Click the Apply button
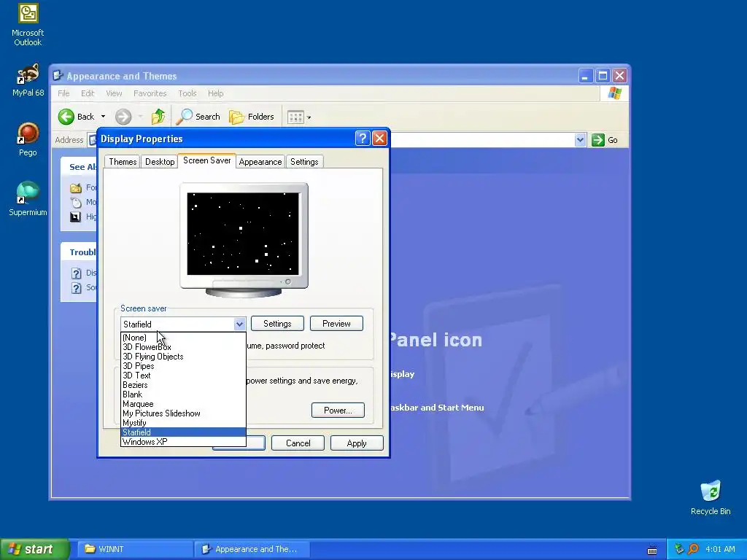 point(357,443)
